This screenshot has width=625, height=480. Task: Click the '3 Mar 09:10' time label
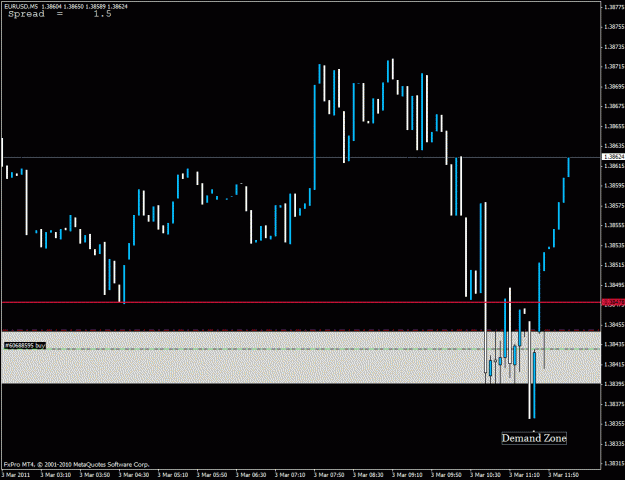[x=407, y=475]
